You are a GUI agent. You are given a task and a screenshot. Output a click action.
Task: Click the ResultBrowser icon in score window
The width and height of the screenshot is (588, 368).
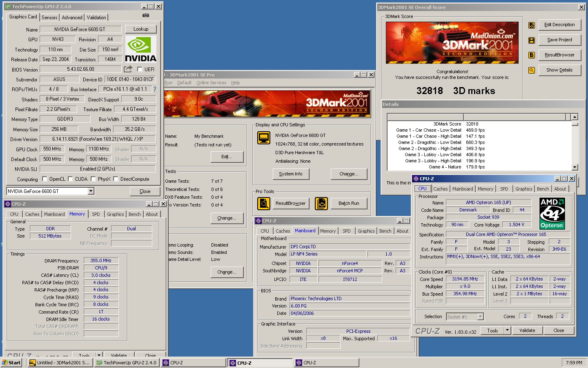coord(532,55)
